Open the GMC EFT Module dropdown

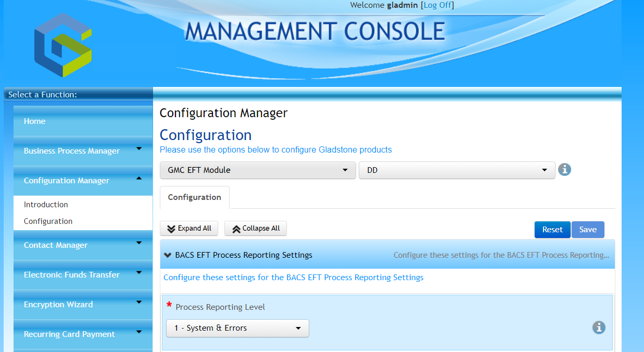(x=258, y=170)
